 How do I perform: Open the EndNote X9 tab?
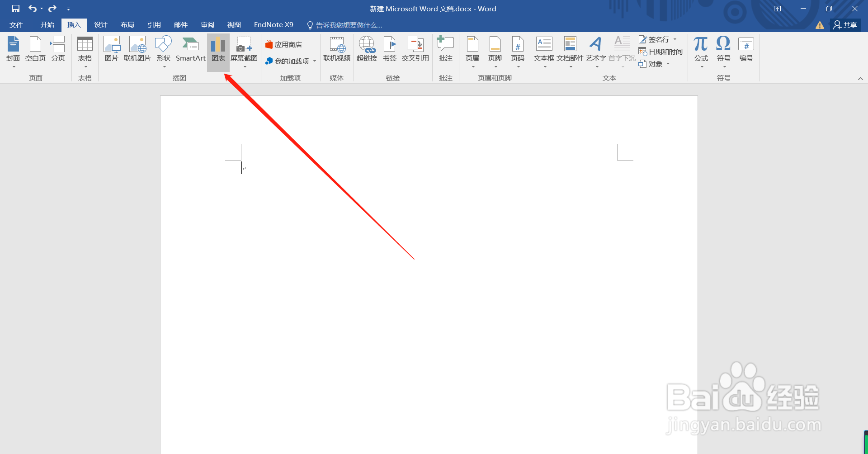[274, 25]
